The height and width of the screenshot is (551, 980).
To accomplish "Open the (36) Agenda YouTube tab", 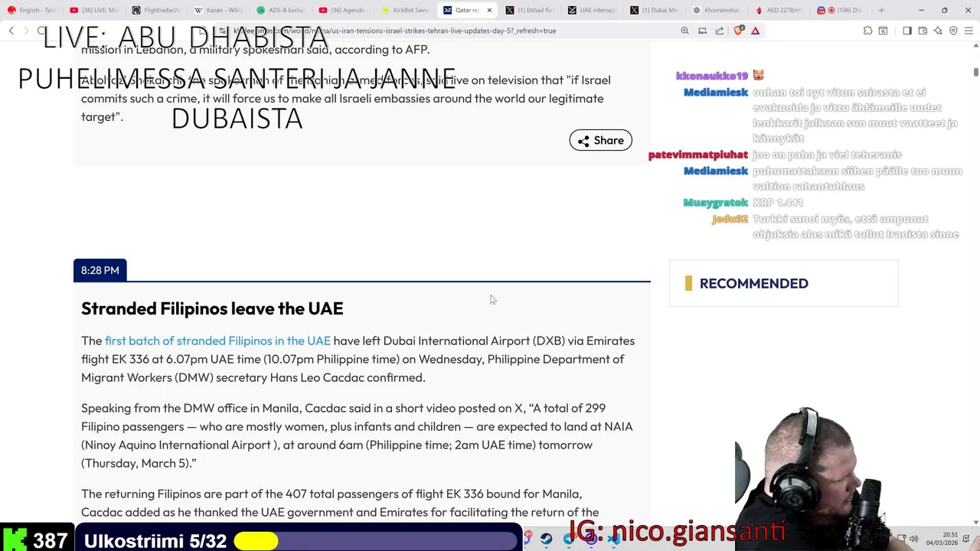I will point(343,10).
